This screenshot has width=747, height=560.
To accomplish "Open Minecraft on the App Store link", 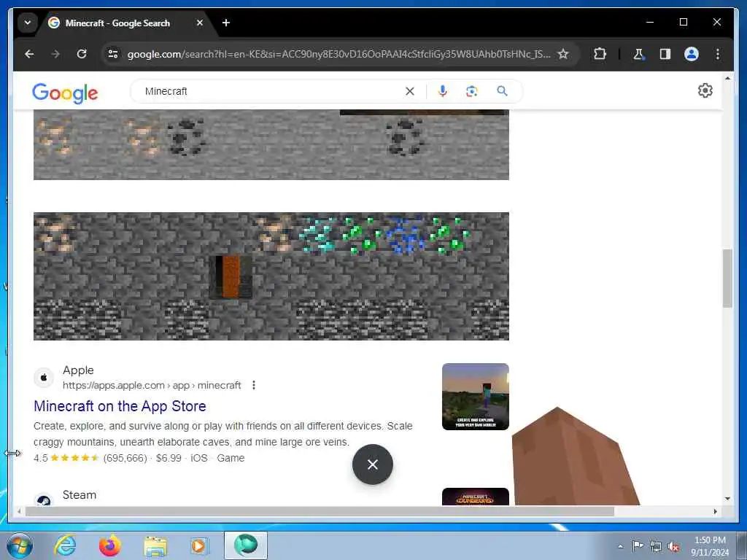I will click(x=120, y=406).
